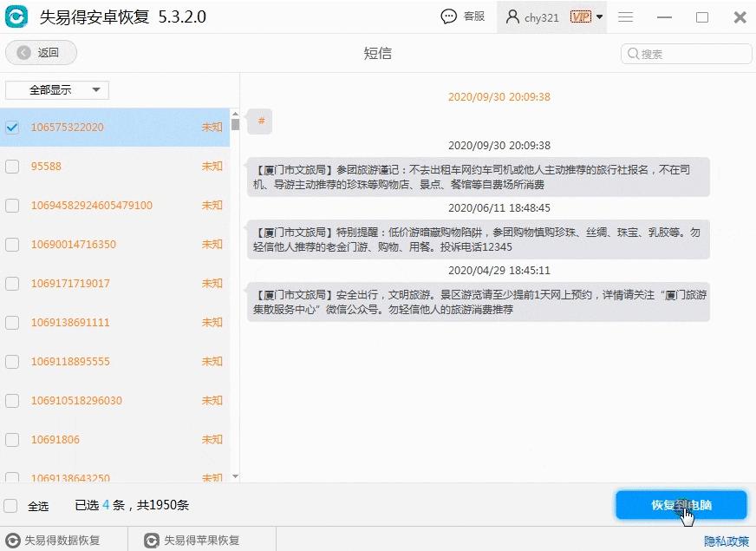Click inside the 搜索 search input field
The height and width of the screenshot is (551, 756).
(685, 54)
